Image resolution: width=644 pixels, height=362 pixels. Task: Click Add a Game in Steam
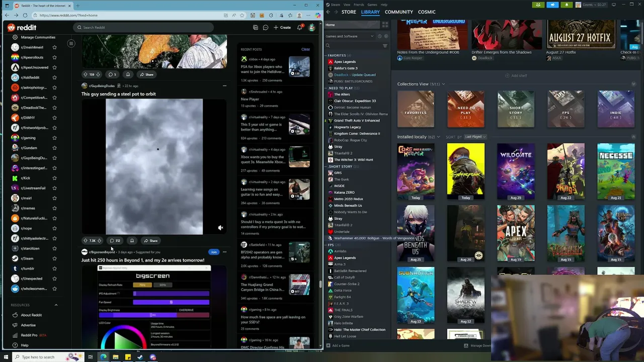click(x=338, y=345)
